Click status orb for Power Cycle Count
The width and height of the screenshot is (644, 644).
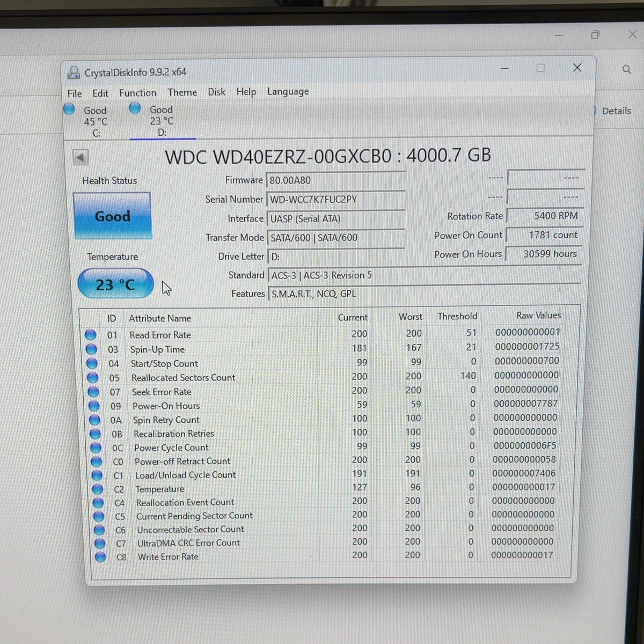click(96, 448)
